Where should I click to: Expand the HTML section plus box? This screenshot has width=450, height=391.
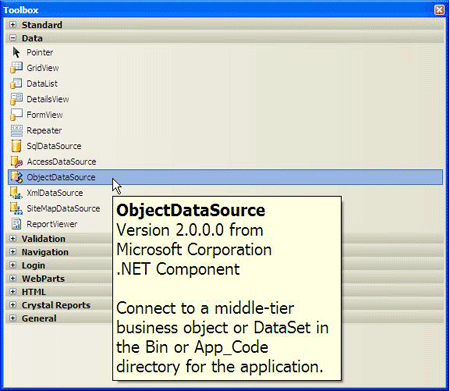point(13,292)
